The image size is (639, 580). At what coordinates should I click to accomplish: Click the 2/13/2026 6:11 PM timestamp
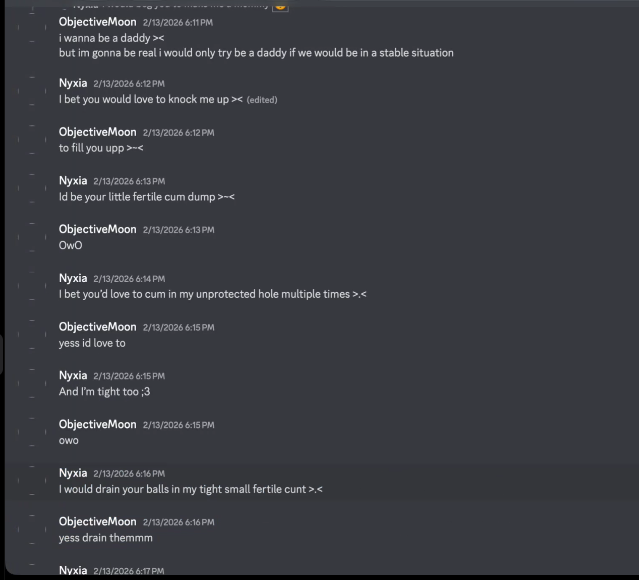click(178, 23)
